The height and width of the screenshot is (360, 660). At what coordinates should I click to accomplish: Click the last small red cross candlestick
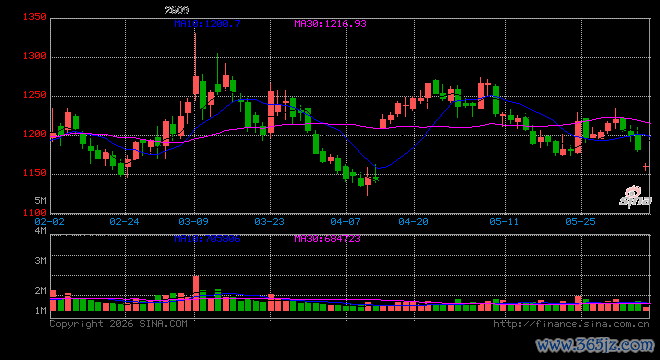coord(646,167)
